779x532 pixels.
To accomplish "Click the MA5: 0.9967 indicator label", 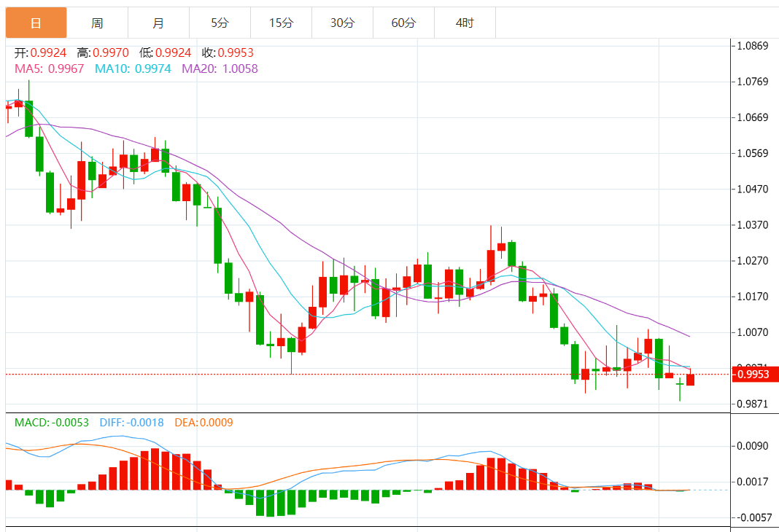I will [49, 69].
